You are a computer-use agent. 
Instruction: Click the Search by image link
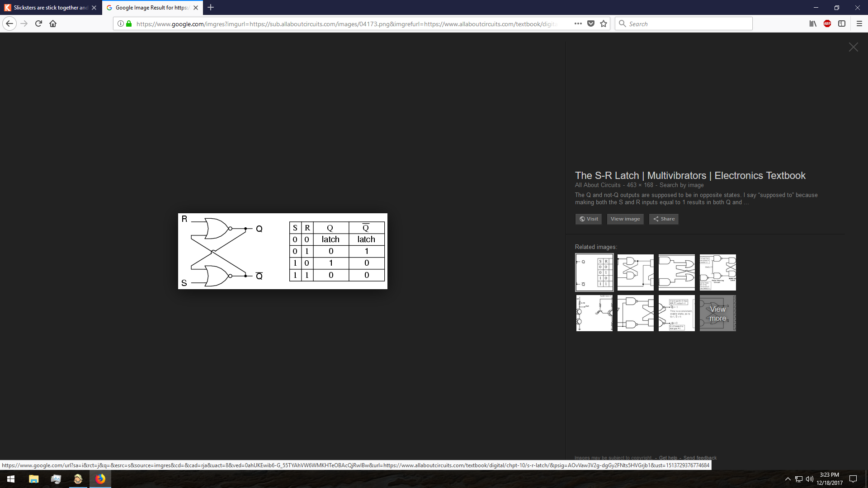tap(681, 185)
